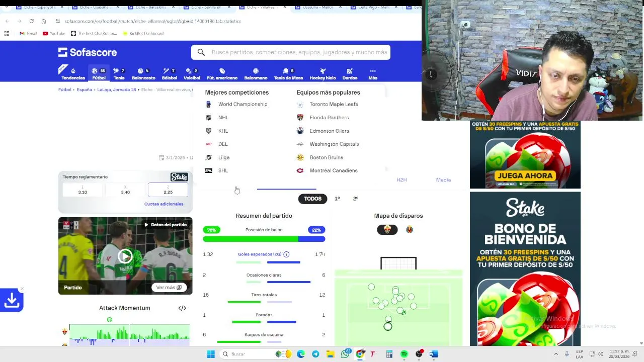Click the download arrow floating button
644x362 pixels.
tap(12, 300)
